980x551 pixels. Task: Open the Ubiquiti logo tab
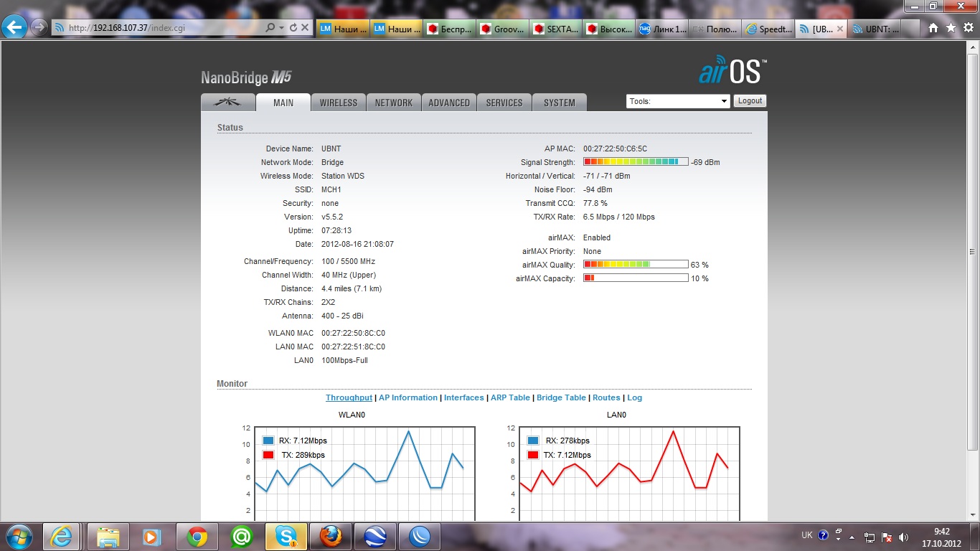pos(227,103)
